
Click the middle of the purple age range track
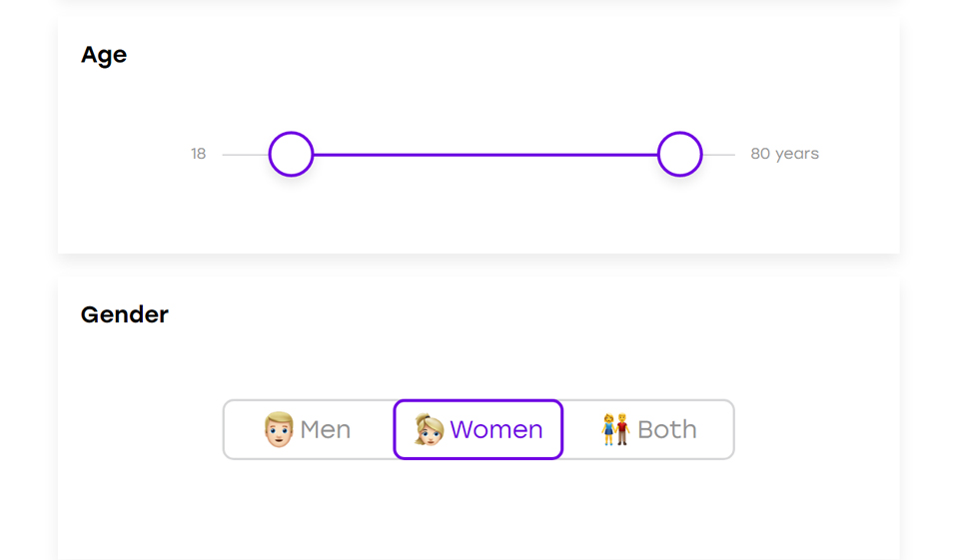click(x=485, y=155)
